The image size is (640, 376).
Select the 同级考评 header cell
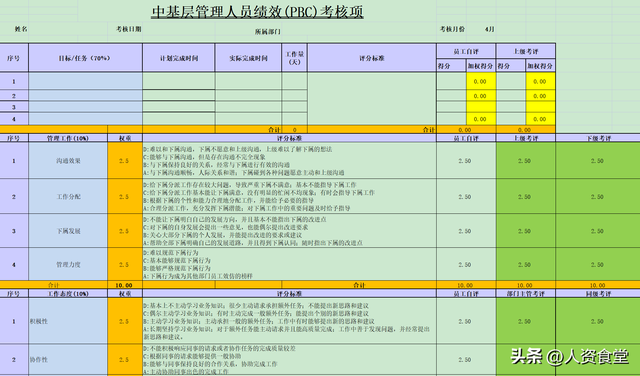(x=598, y=293)
